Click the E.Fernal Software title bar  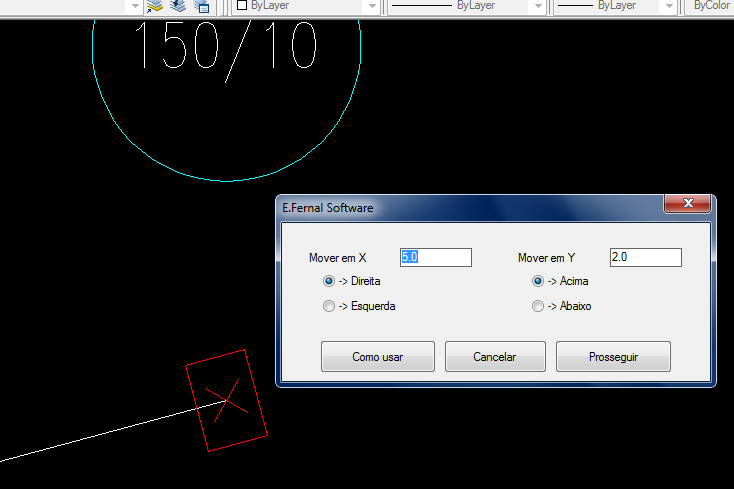pyautogui.click(x=470, y=208)
